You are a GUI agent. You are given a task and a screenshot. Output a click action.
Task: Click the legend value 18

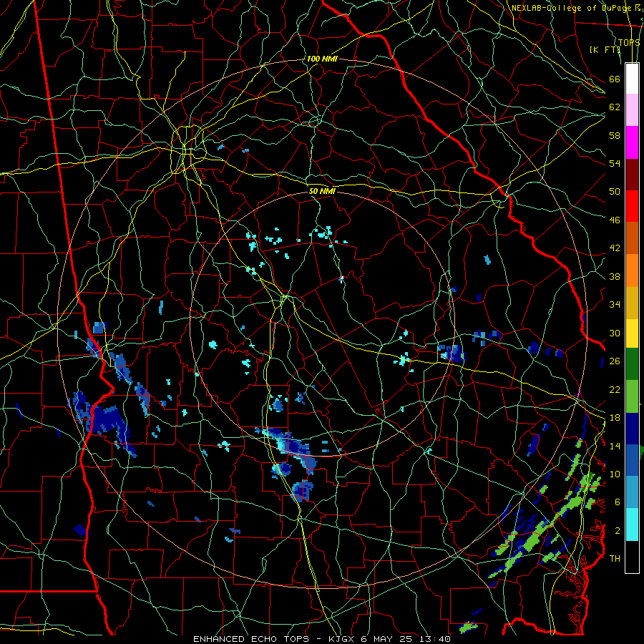[615, 418]
